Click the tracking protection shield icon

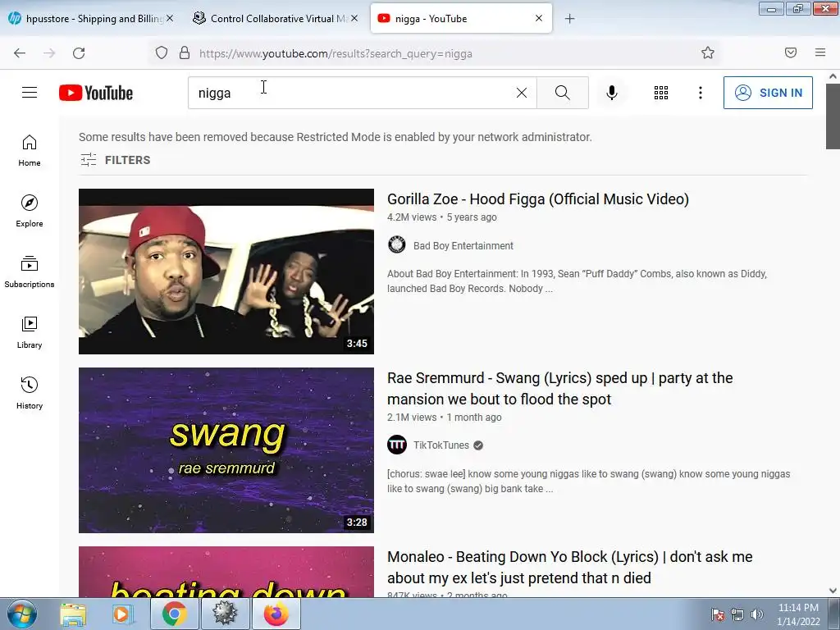click(162, 53)
